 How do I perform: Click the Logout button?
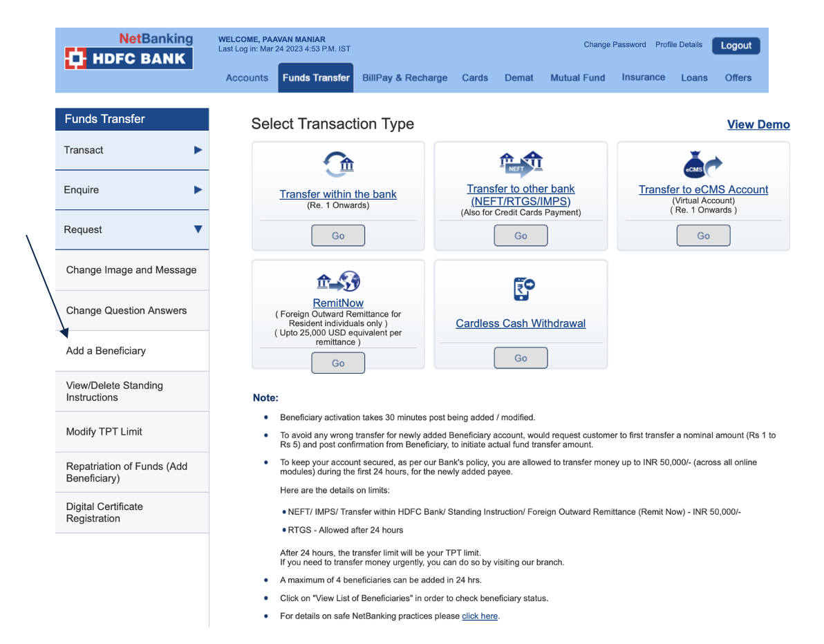coord(736,46)
